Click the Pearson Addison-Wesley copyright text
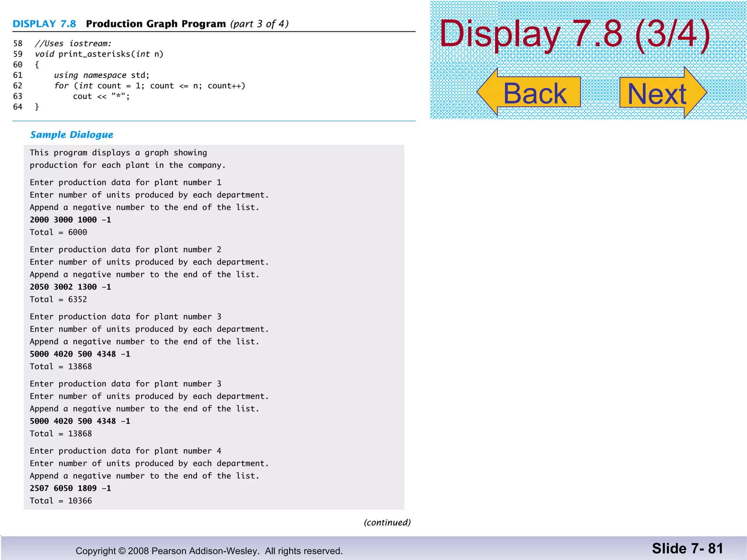The height and width of the screenshot is (560, 747). pos(209,551)
